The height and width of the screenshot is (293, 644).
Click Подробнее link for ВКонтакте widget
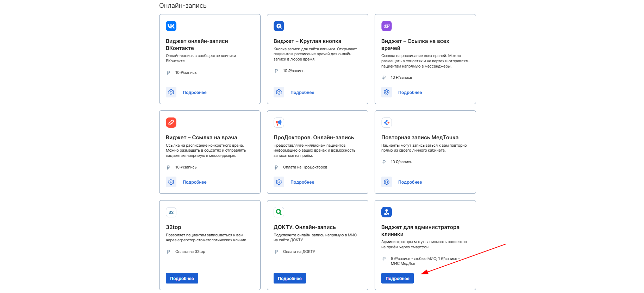pos(194,93)
